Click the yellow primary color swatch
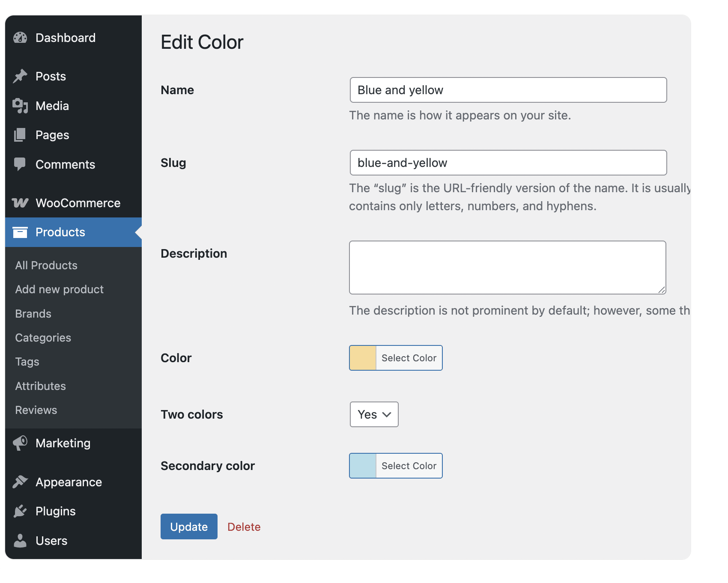 point(363,358)
